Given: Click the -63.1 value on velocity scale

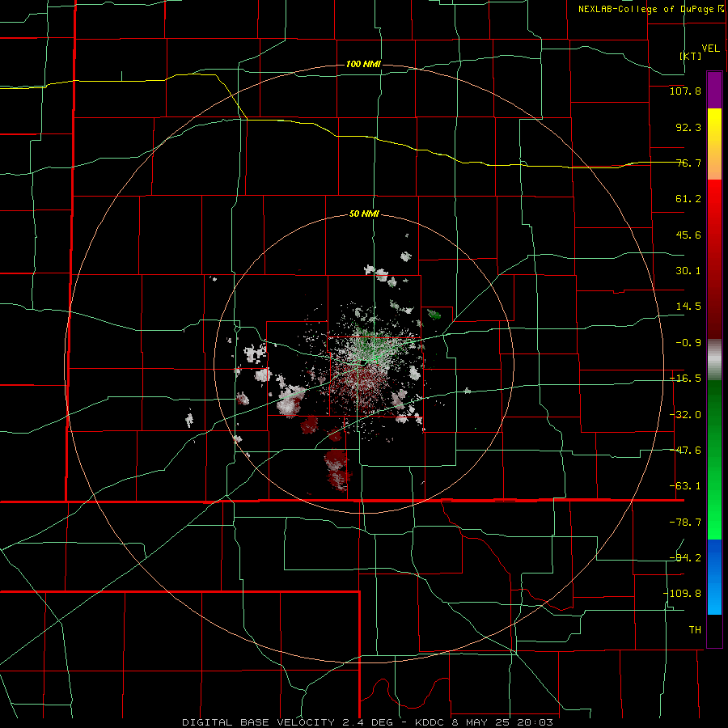Looking at the screenshot, I should click(685, 486).
